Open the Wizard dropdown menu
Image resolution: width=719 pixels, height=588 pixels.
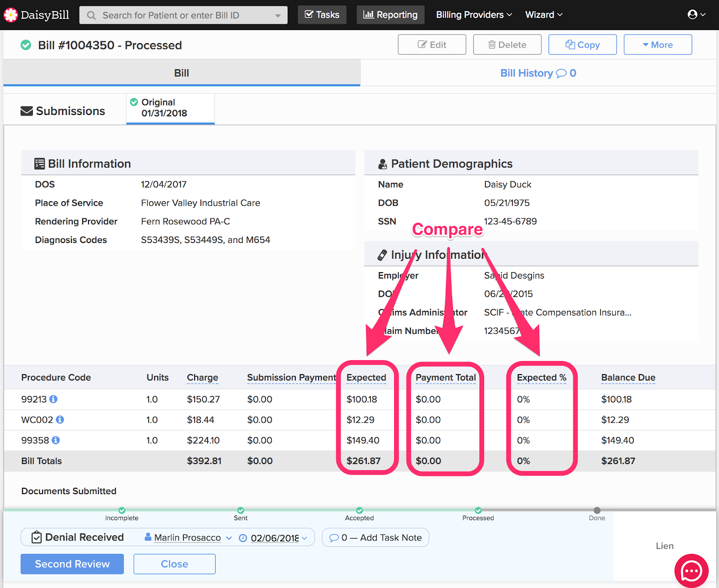544,15
